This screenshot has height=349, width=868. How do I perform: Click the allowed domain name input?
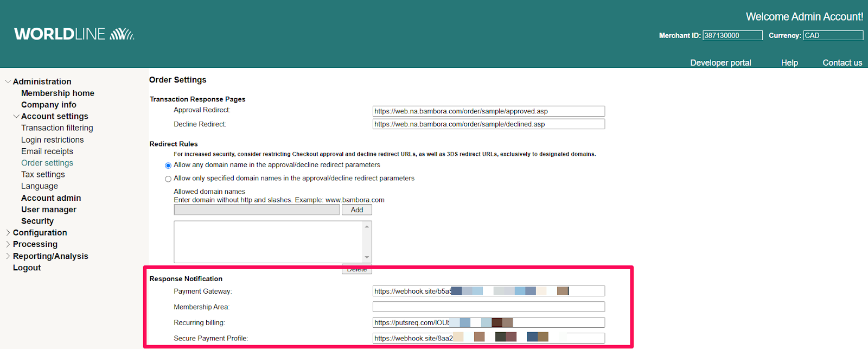pyautogui.click(x=257, y=210)
